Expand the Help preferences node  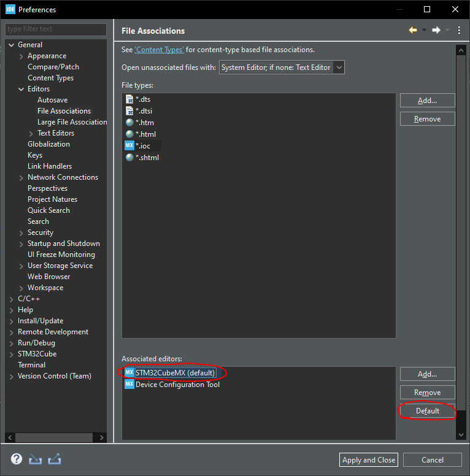pyautogui.click(x=11, y=310)
